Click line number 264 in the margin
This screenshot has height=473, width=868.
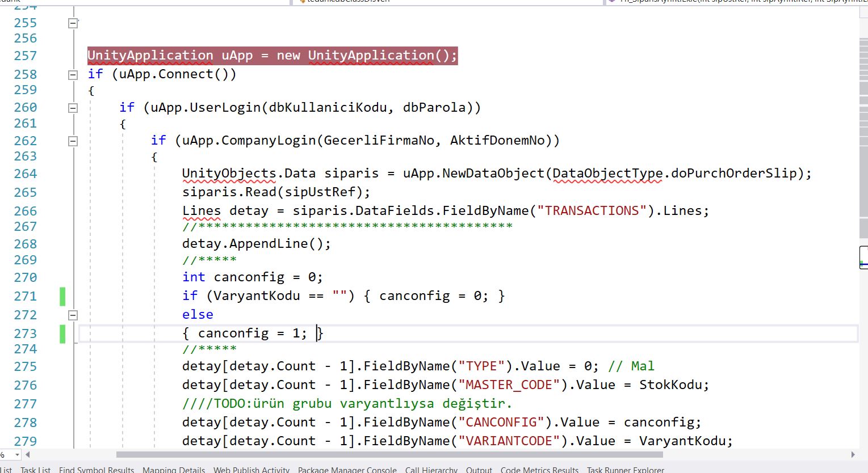pyautogui.click(x=26, y=174)
